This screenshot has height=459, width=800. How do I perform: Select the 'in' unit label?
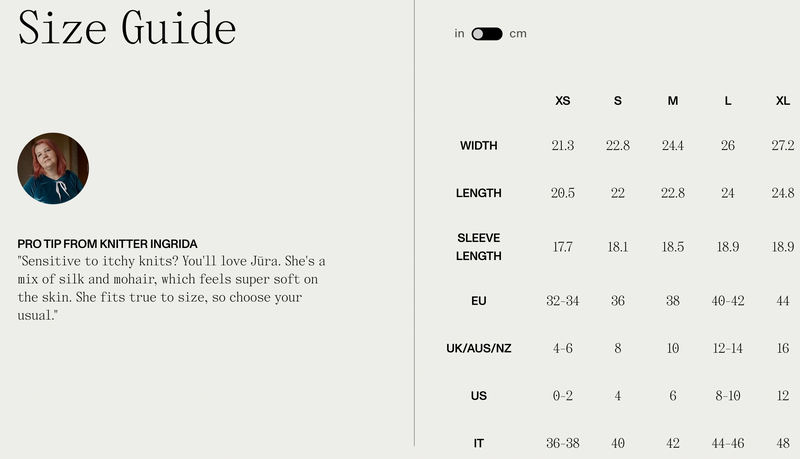(459, 34)
